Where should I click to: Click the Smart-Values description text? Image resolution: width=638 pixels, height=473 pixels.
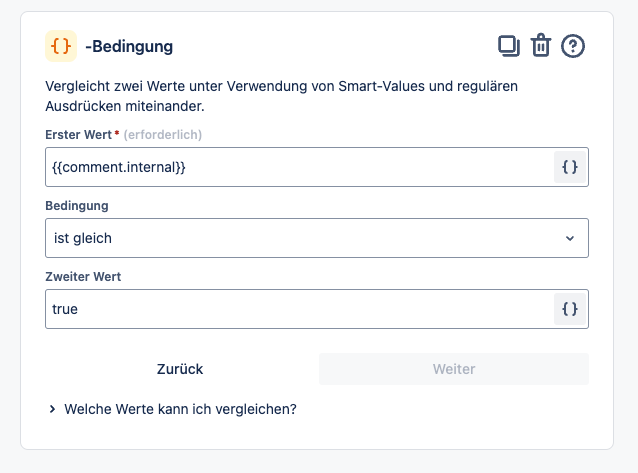click(x=281, y=96)
